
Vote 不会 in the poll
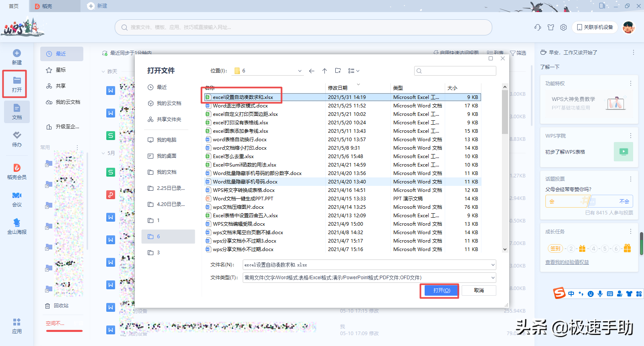pos(624,201)
